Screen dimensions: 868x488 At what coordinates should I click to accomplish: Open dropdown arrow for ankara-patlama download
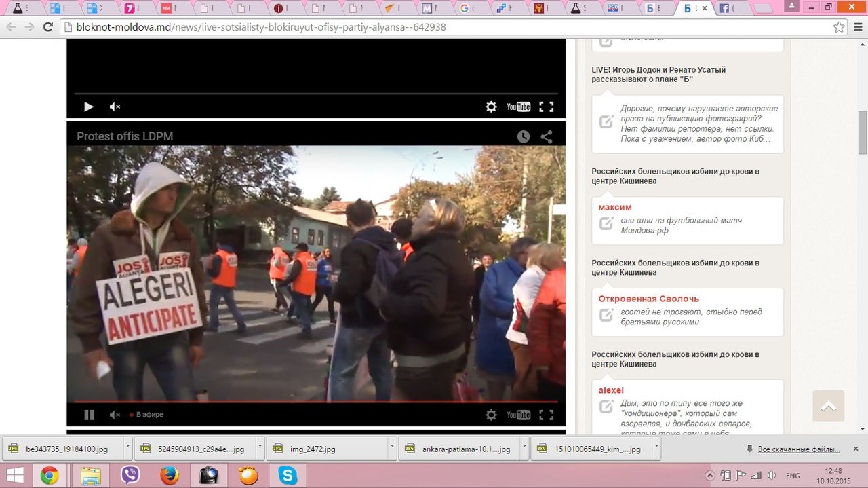[524, 449]
